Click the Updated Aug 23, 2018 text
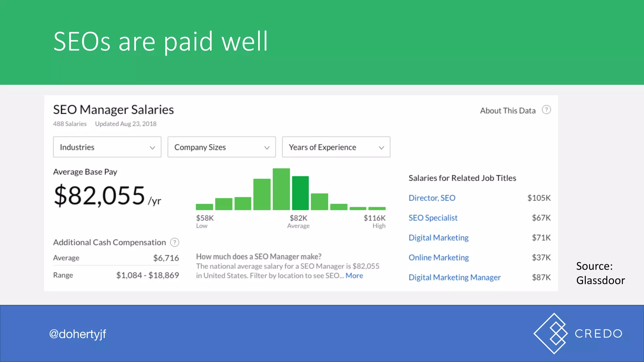Viewport: 644px width, 362px height. 126,124
